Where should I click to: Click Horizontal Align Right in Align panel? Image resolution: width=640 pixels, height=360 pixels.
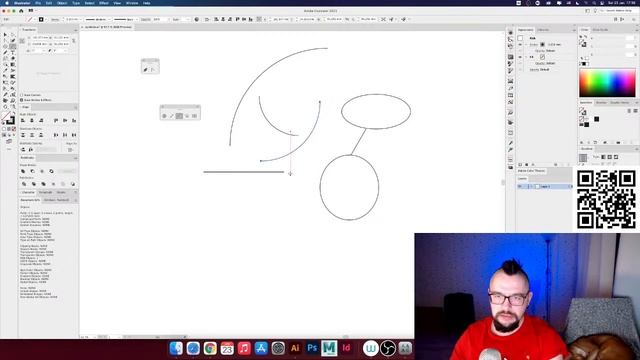41,120
